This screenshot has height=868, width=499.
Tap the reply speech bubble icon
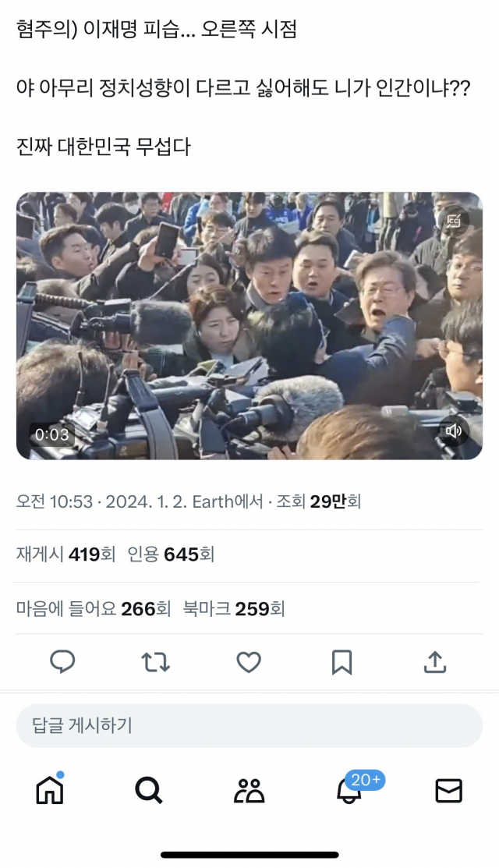[x=62, y=661]
